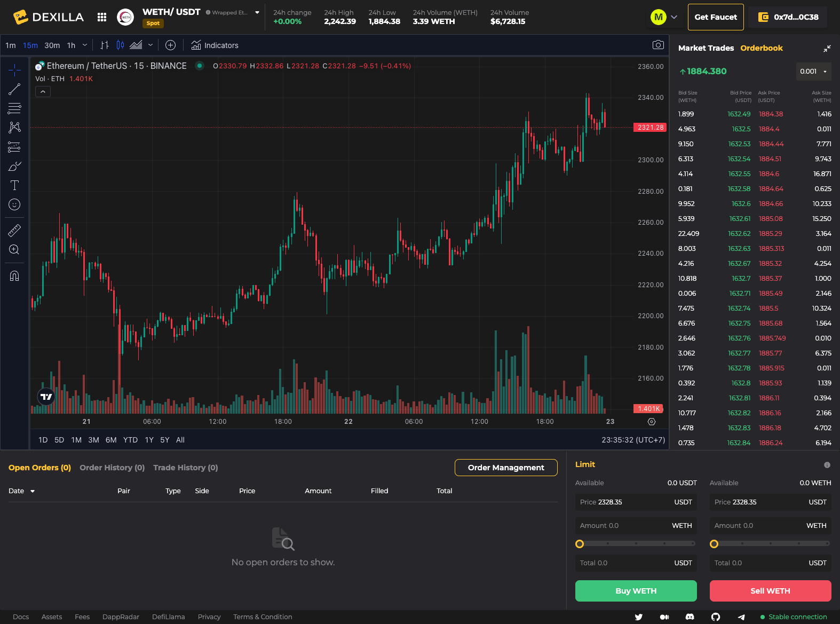Click the Buy WETH button
The image size is (840, 624).
636,591
